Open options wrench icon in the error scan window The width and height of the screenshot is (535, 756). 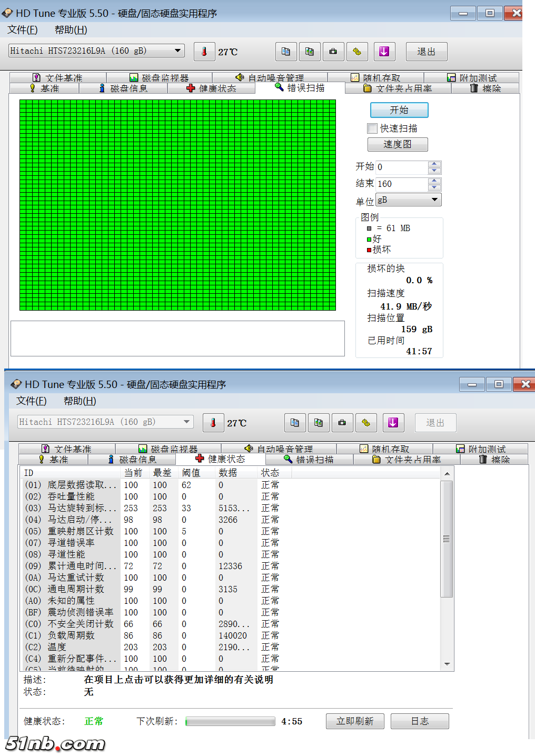pyautogui.click(x=357, y=52)
